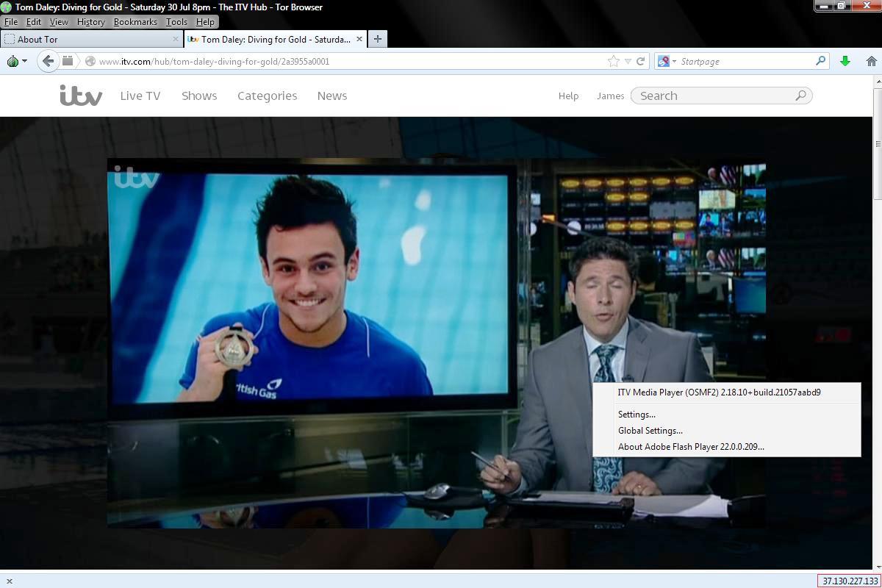Click the Tor onion button

(x=13, y=61)
